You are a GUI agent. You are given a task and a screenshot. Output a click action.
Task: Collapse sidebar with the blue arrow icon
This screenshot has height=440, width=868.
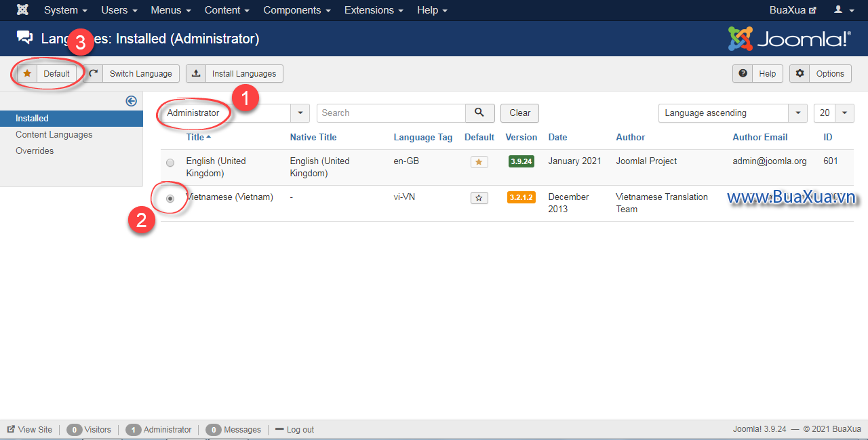132,101
